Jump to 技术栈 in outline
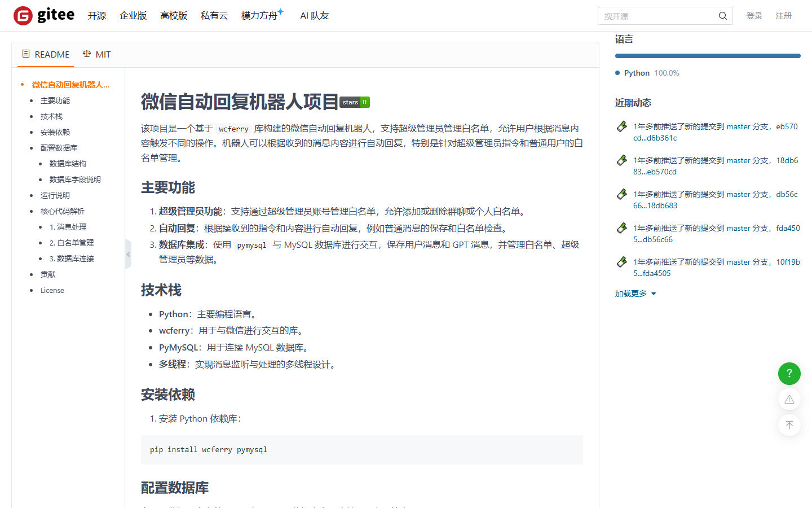The width and height of the screenshot is (812, 508). pos(51,116)
